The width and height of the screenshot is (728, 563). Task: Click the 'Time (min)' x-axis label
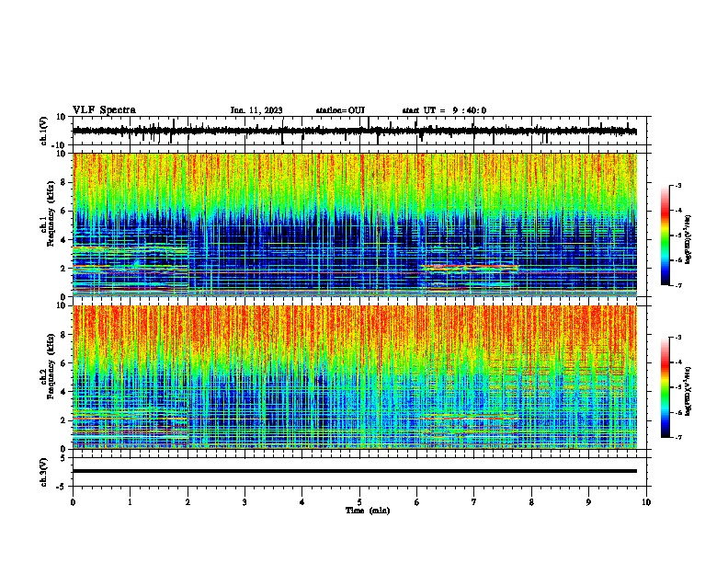(x=368, y=511)
